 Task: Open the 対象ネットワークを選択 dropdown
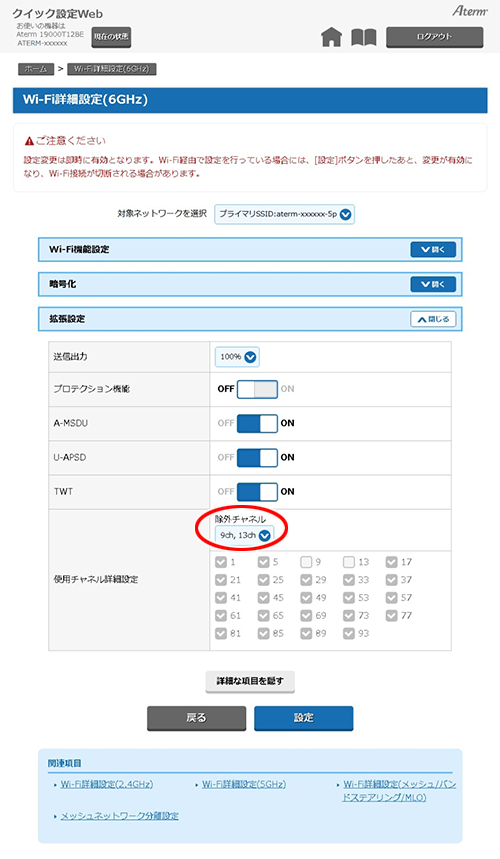click(x=284, y=214)
